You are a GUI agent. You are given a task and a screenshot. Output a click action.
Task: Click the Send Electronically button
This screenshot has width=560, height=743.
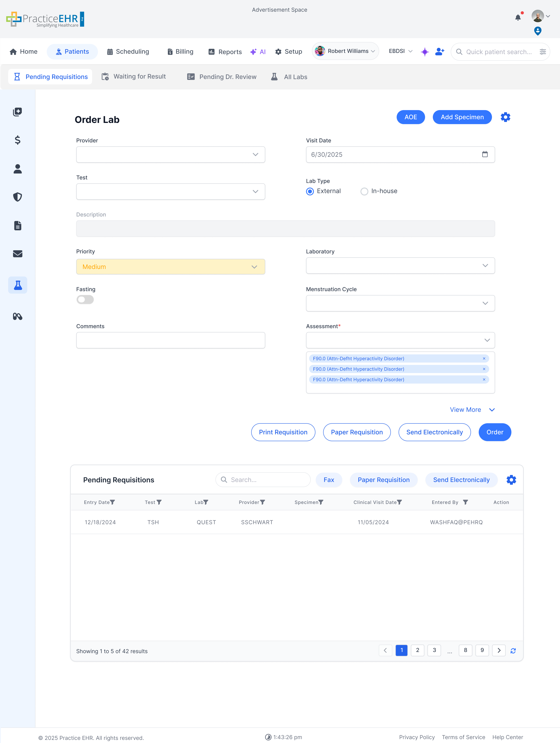[434, 432]
